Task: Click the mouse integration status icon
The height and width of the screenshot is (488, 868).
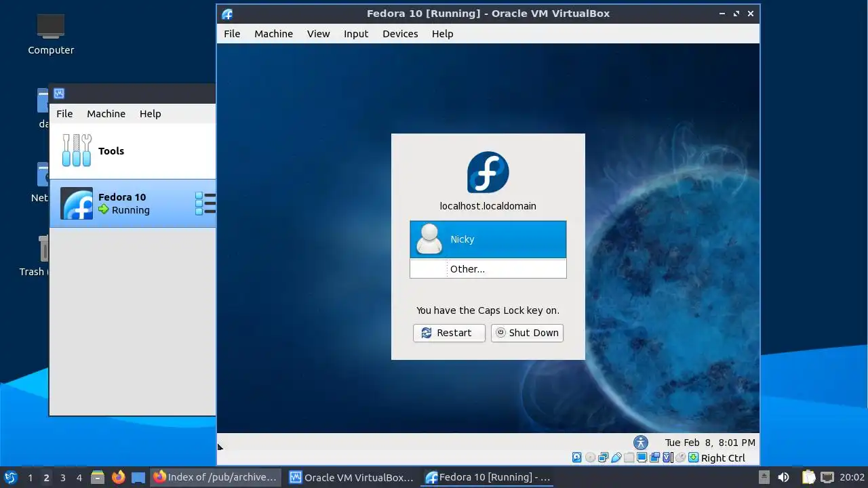Action: [x=680, y=457]
